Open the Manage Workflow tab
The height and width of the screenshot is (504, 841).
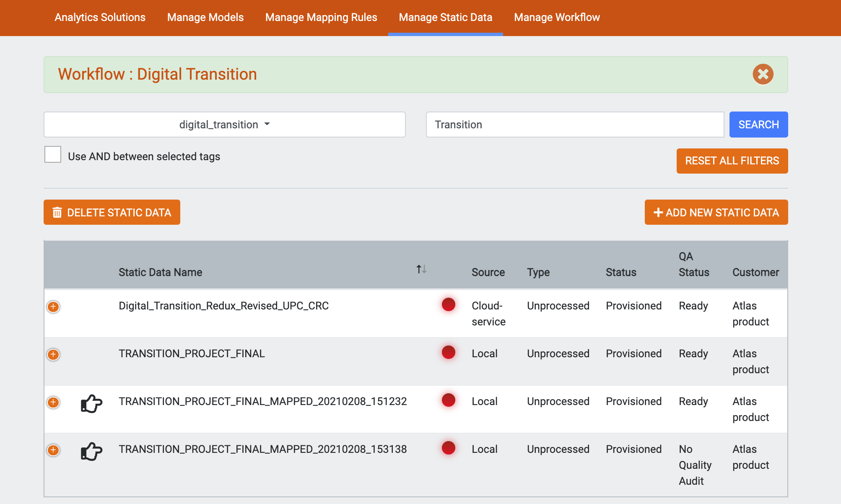click(x=557, y=17)
